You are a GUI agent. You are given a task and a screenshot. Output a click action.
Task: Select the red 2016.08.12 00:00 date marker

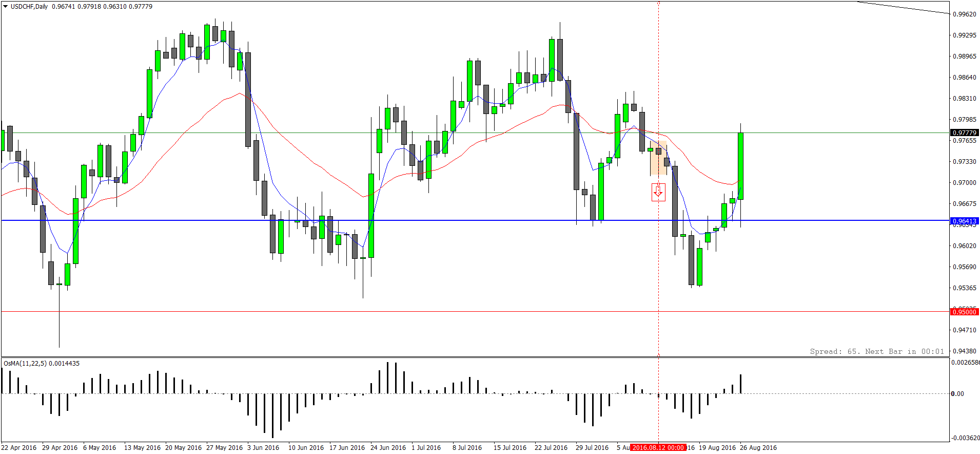[658, 447]
